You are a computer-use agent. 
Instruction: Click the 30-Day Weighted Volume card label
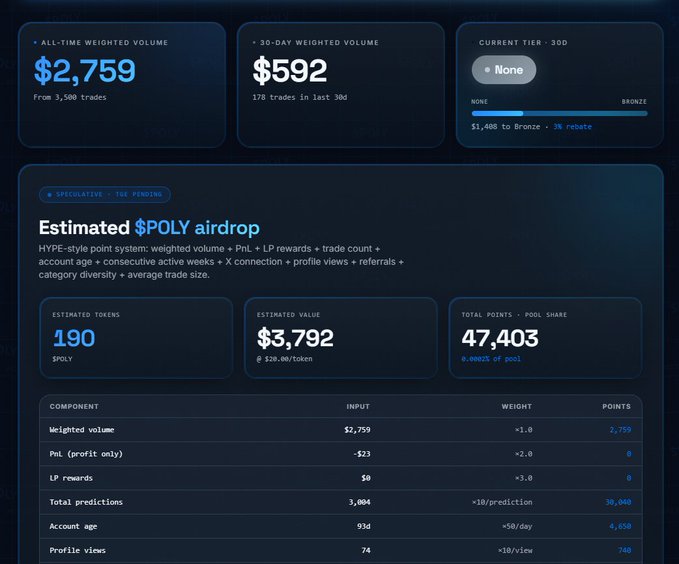pos(319,43)
